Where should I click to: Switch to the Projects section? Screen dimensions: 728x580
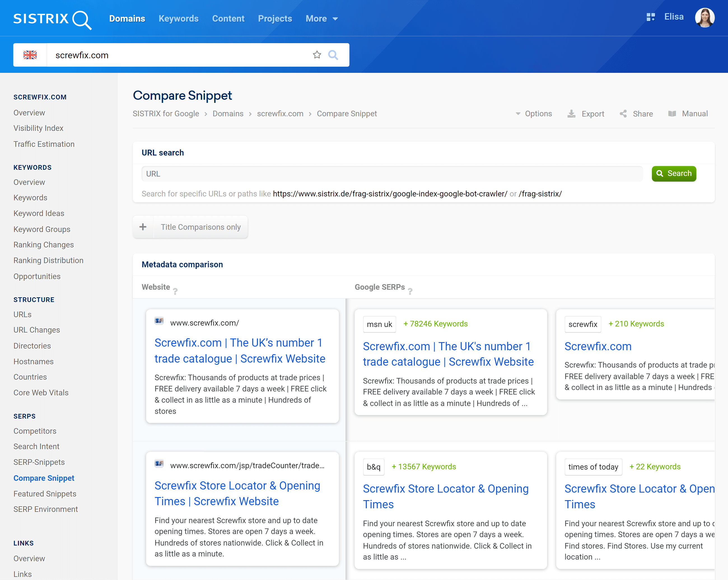click(275, 18)
